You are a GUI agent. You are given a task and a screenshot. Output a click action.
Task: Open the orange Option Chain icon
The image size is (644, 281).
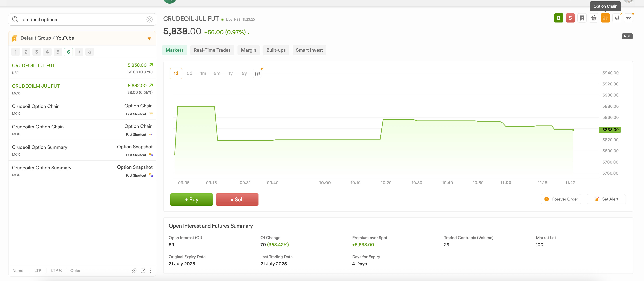coord(605,18)
